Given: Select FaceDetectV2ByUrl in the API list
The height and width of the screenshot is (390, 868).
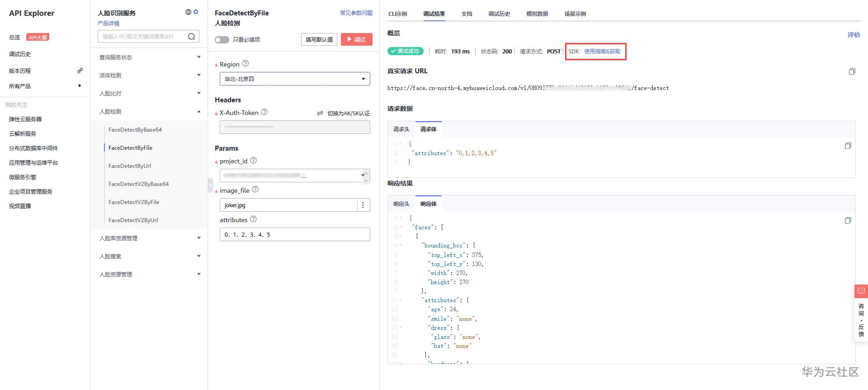Looking at the screenshot, I should [x=133, y=220].
